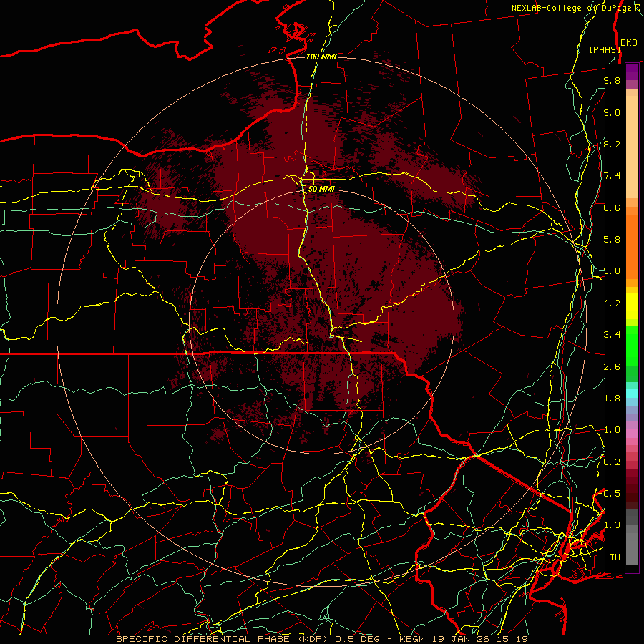Screen dimensions: 644x644
Task: Click the 1.8 value on the color scale
Action: point(612,399)
